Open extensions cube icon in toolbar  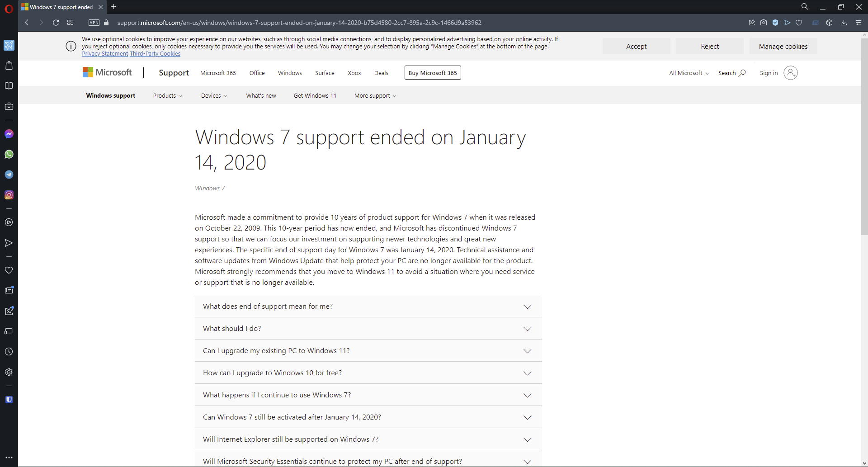pos(829,23)
